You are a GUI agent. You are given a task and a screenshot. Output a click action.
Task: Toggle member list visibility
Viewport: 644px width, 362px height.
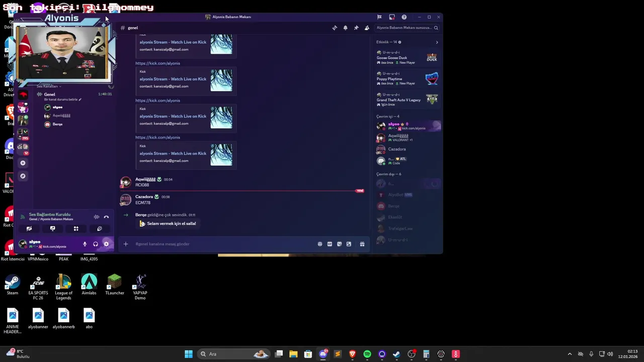click(x=367, y=28)
